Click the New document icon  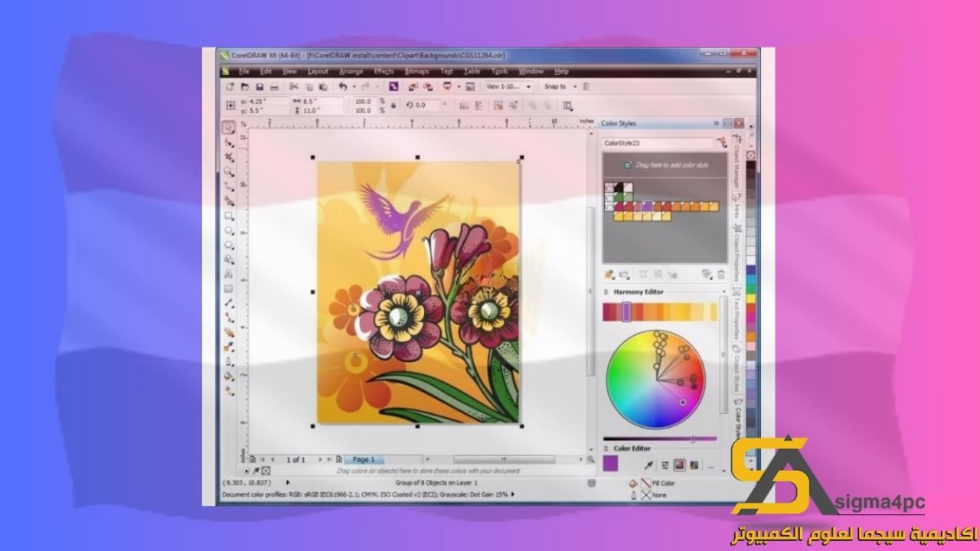(x=230, y=86)
